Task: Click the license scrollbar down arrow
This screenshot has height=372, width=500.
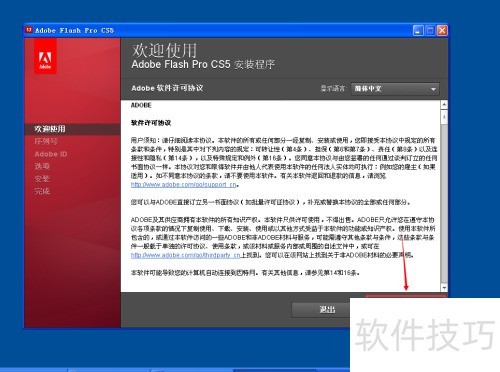Action: click(x=444, y=287)
